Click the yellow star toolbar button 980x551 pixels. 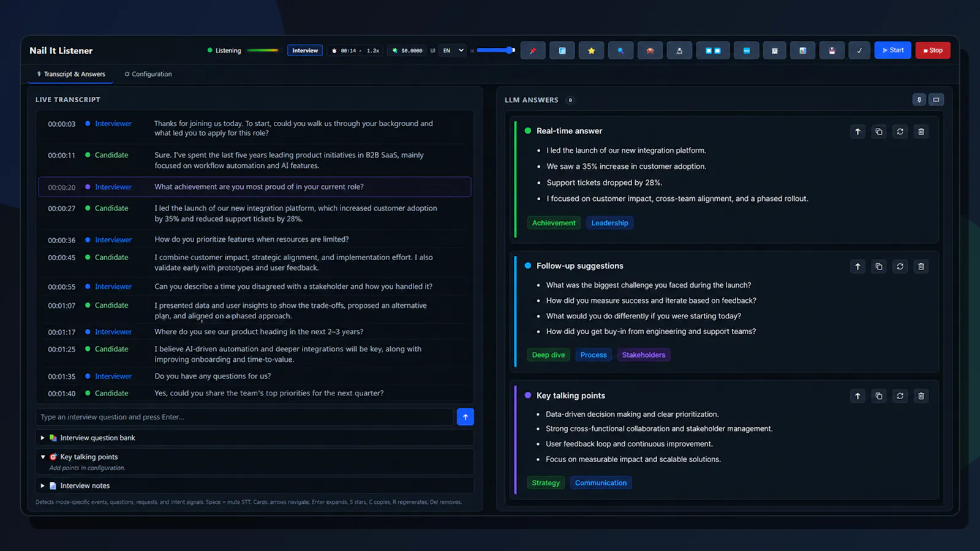(x=592, y=50)
